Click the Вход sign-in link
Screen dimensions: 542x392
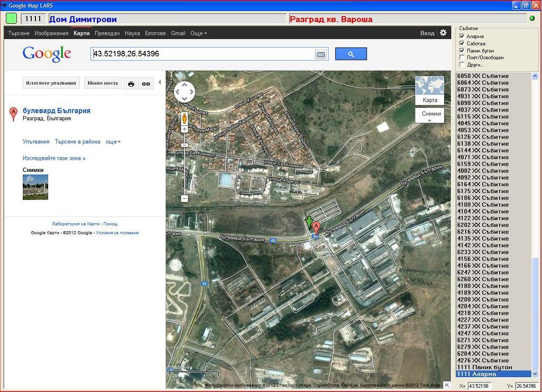click(x=427, y=33)
